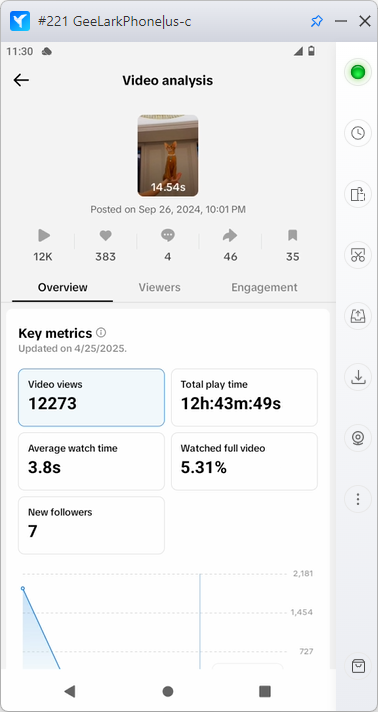378x712 pixels.
Task: Select the Overview tab
Action: pos(63,287)
